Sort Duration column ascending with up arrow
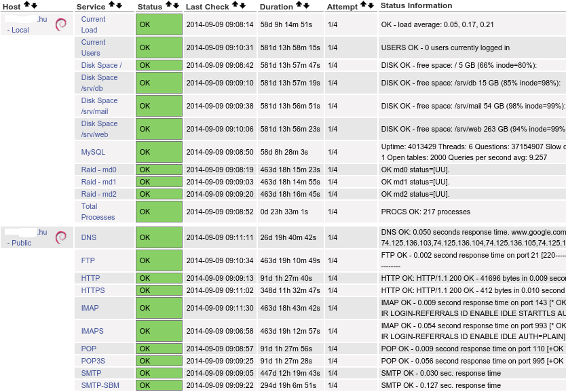This screenshot has height=392, width=566. tap(299, 5)
